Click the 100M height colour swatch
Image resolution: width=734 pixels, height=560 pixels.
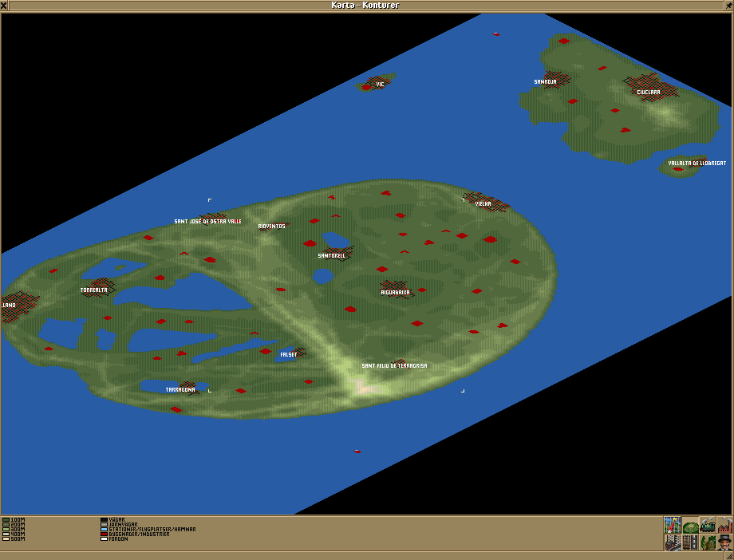pos(6,520)
